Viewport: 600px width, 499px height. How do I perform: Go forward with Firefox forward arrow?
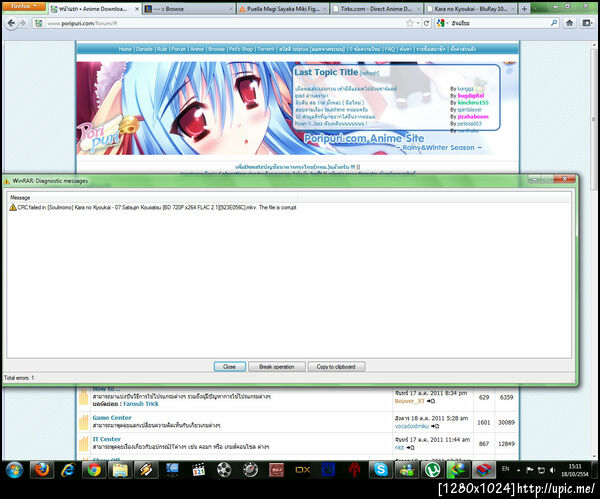point(23,23)
